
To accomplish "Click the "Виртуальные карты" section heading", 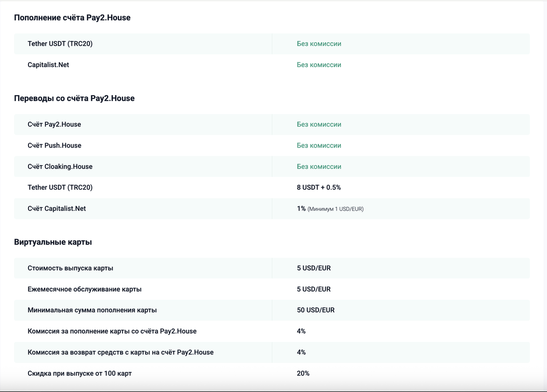I will [53, 242].
